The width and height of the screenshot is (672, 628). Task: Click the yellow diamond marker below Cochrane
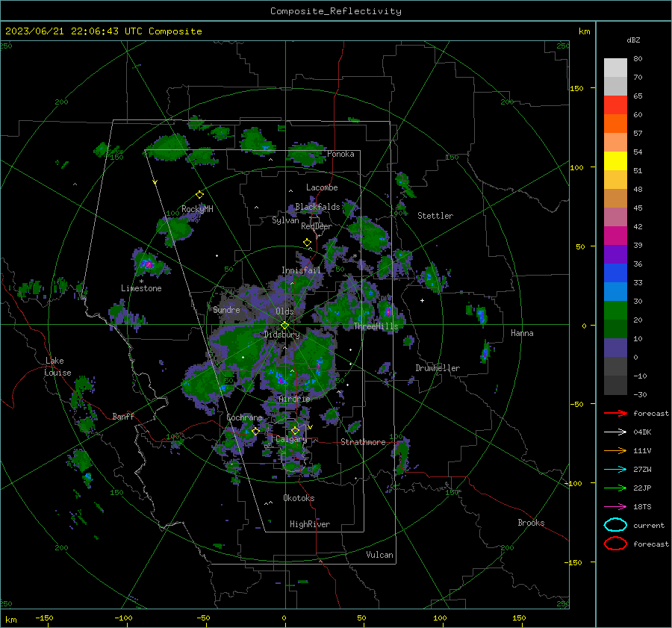pos(255,431)
